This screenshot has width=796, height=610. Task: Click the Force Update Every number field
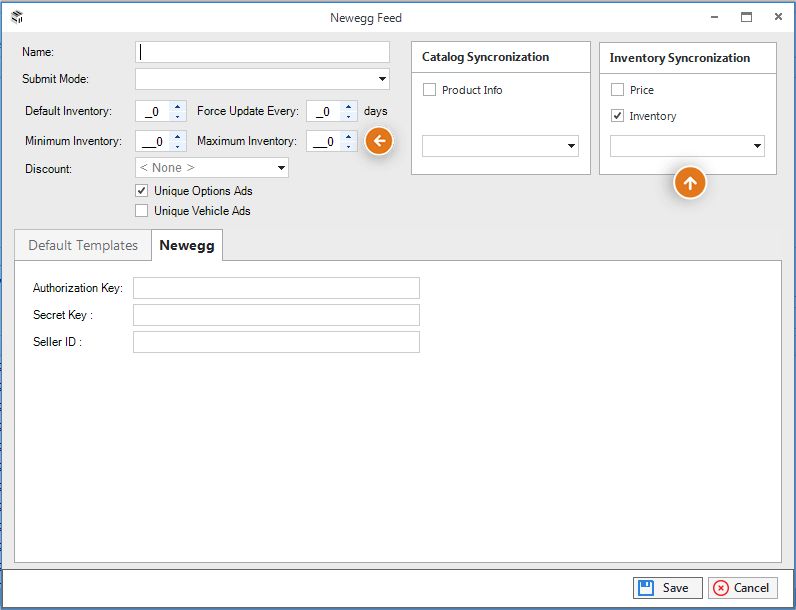324,111
